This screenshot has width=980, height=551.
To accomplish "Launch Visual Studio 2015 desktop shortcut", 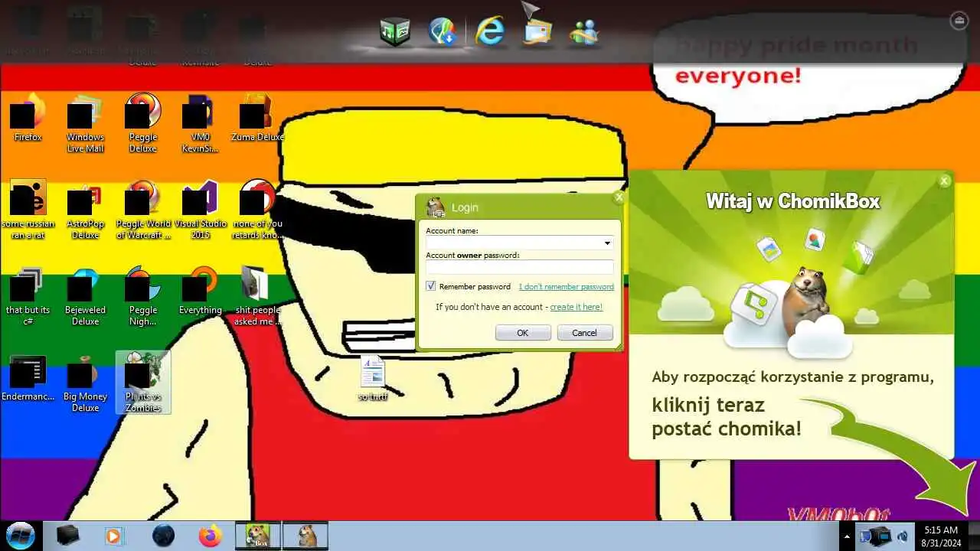I will 200,209.
